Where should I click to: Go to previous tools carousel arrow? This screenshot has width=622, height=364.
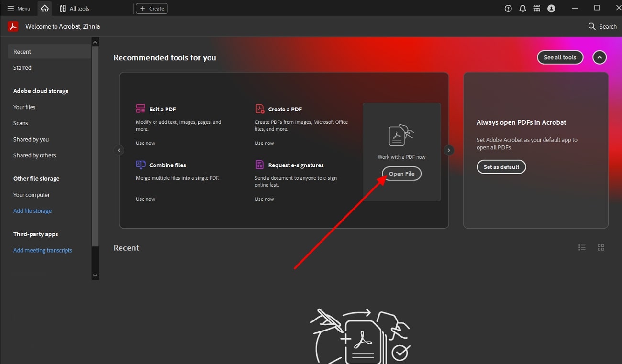119,150
